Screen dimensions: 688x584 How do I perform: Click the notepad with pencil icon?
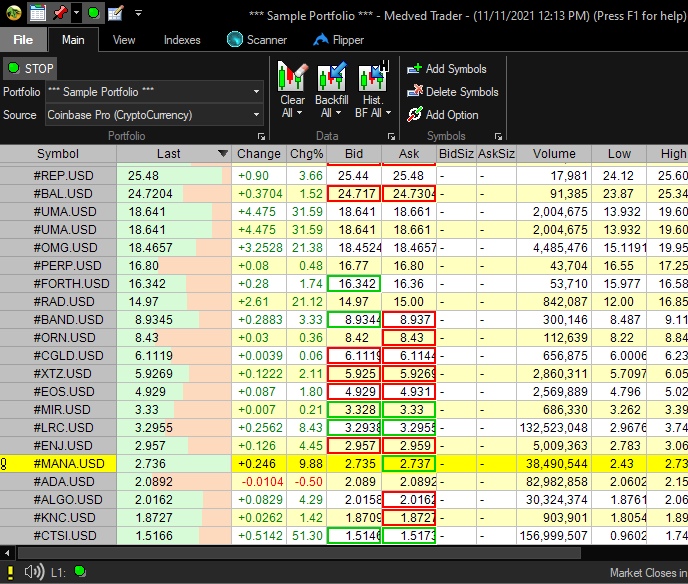115,13
